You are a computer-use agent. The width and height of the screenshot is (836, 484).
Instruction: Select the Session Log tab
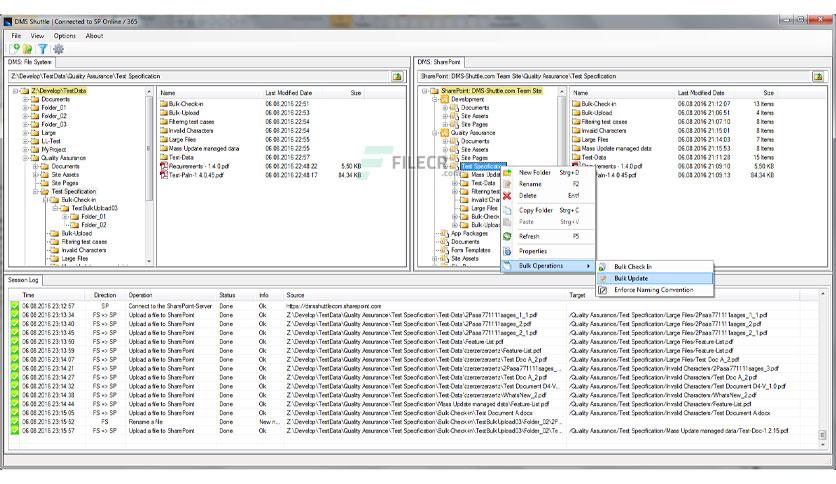(x=23, y=280)
